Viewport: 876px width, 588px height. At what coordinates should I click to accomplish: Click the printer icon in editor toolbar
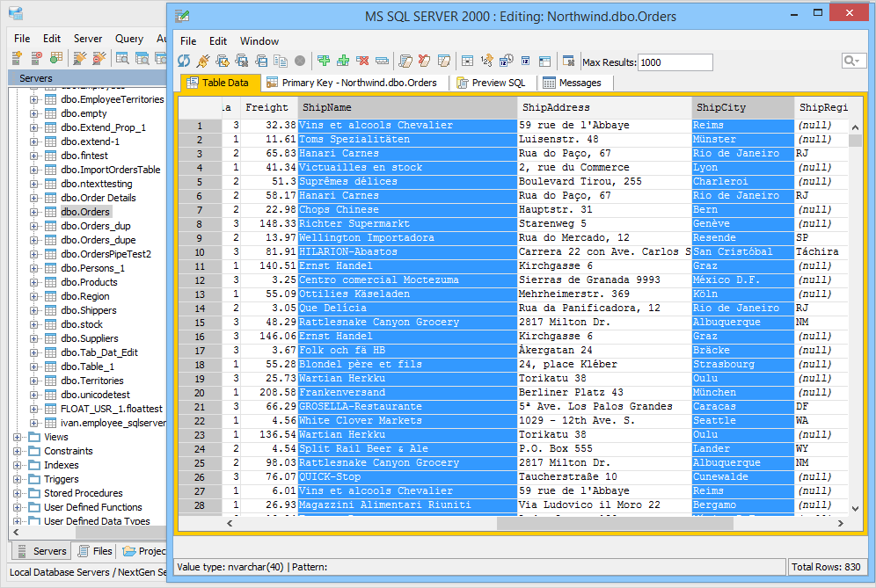pyautogui.click(x=261, y=61)
